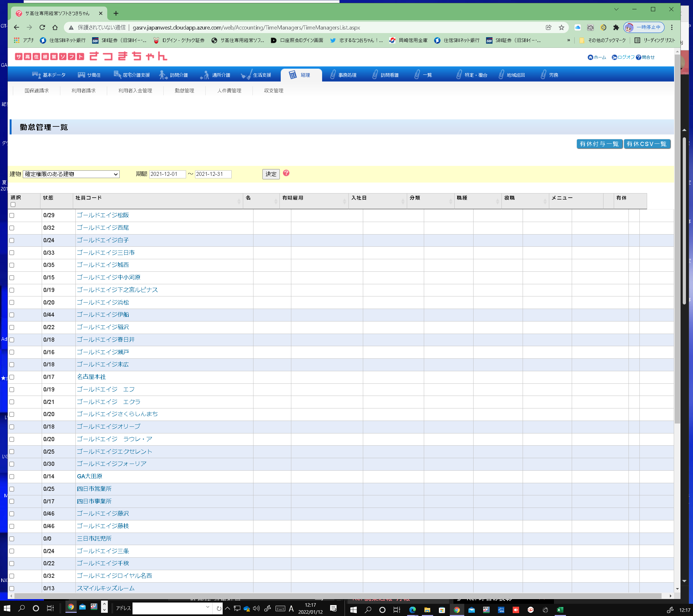
Task: Check the box for ゴールドエイジ松阪
Action: tap(12, 215)
